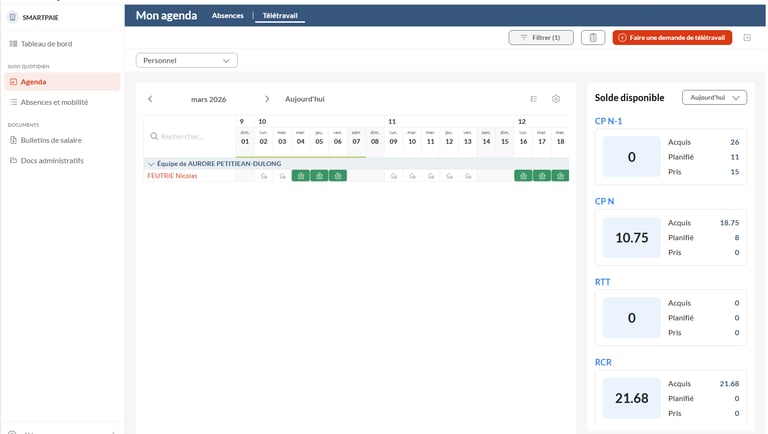
Task: Click the green telework icon on 18
Action: pyautogui.click(x=560, y=176)
